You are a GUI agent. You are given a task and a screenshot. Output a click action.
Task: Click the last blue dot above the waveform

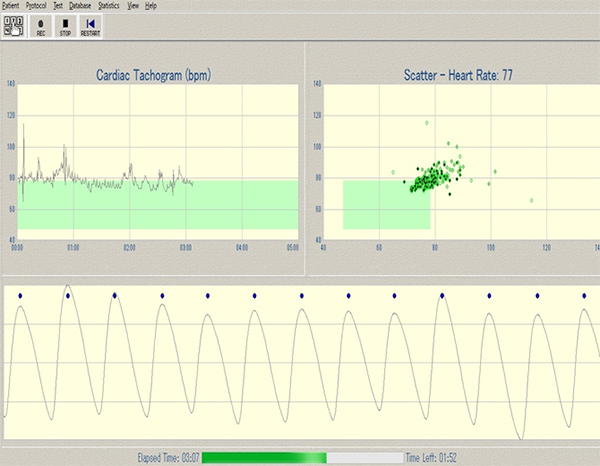point(585,295)
